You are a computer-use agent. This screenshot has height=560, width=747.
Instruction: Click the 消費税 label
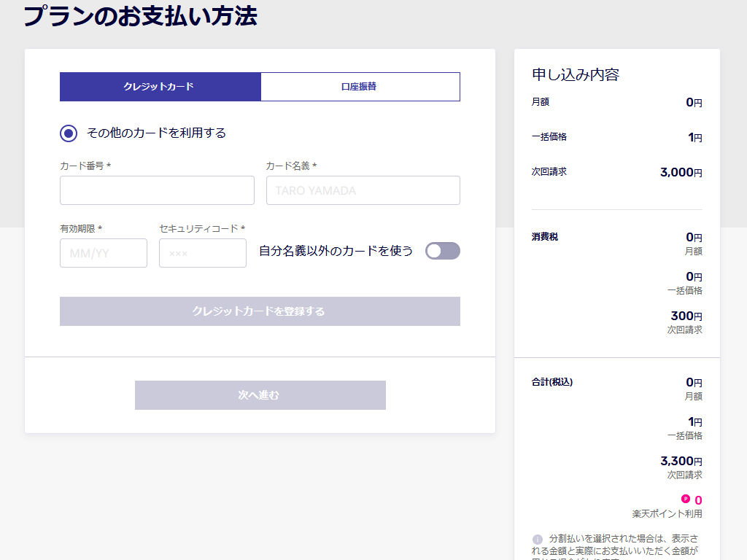tap(544, 237)
